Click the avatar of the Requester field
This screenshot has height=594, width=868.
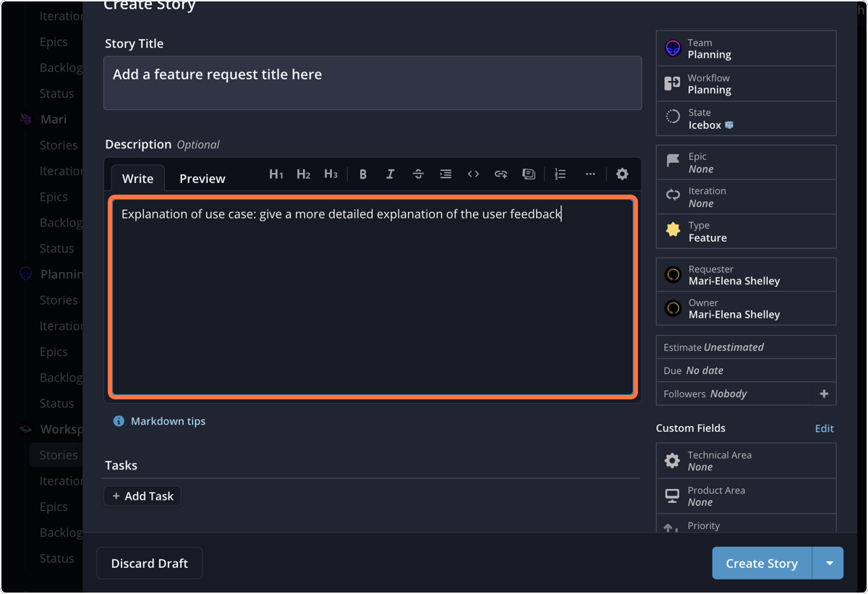coord(673,275)
